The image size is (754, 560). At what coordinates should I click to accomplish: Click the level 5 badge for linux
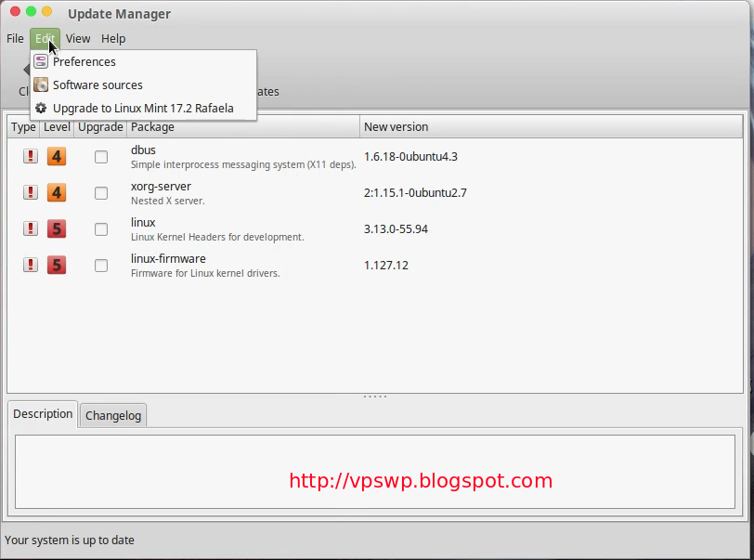coord(57,228)
